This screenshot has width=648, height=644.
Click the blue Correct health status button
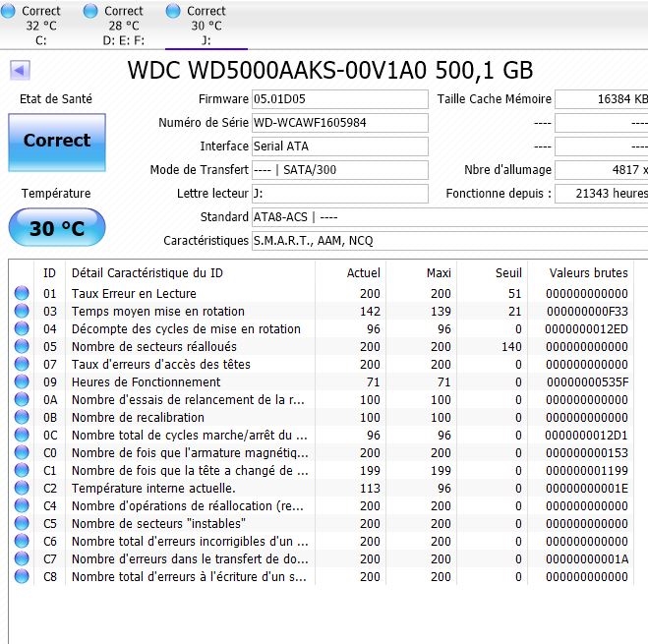tap(56, 142)
